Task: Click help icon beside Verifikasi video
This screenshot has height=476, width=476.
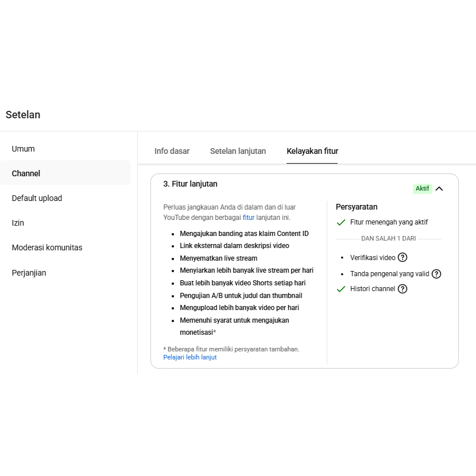Action: tap(403, 257)
